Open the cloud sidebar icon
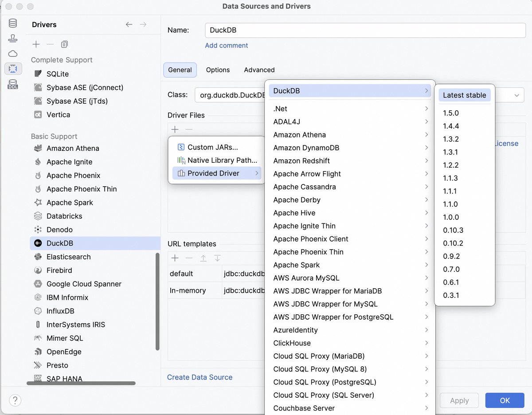The height and width of the screenshot is (415, 532). (13, 54)
